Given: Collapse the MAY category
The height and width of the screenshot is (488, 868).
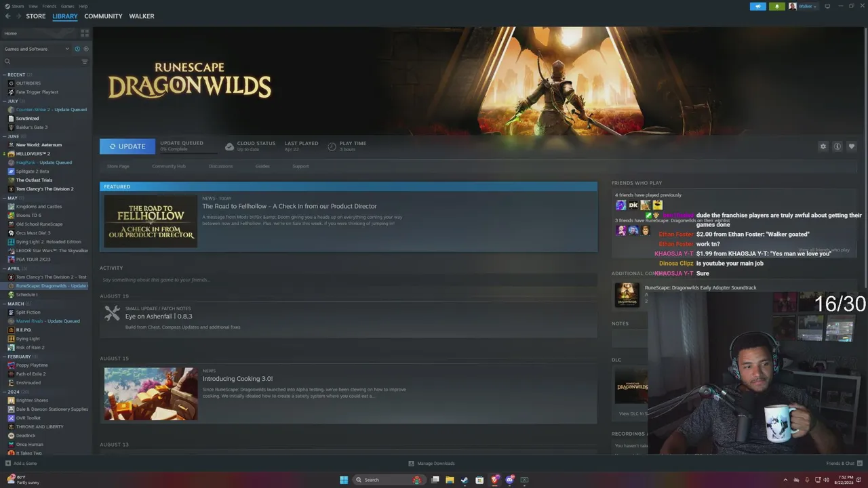Looking at the screenshot, I should pos(5,198).
